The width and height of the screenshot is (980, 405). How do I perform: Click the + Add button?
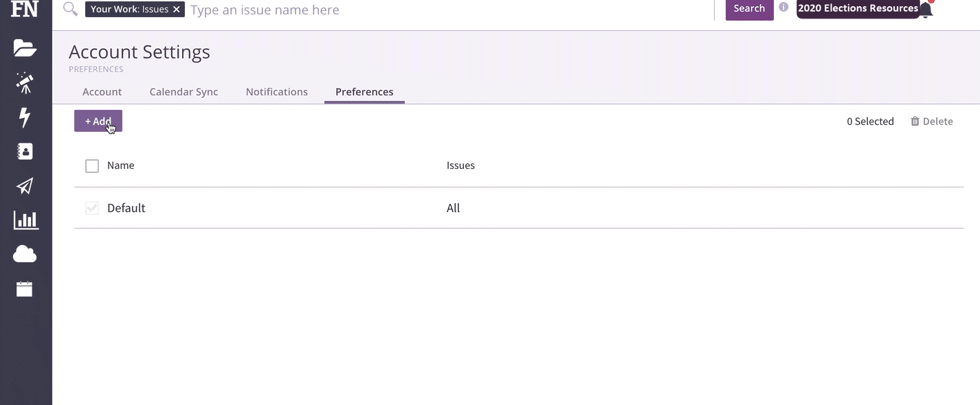98,121
